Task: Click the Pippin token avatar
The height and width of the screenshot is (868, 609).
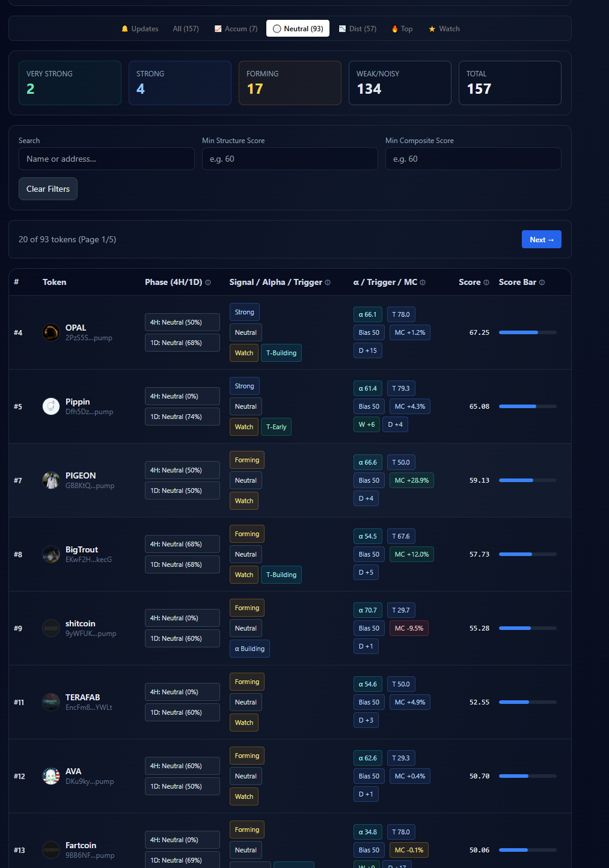Action: click(51, 406)
